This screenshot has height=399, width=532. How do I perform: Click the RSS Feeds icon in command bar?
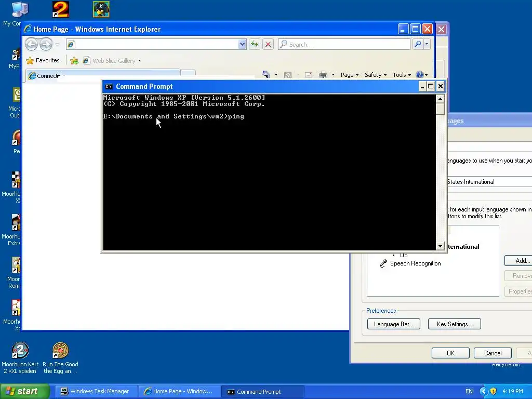pyautogui.click(x=288, y=75)
